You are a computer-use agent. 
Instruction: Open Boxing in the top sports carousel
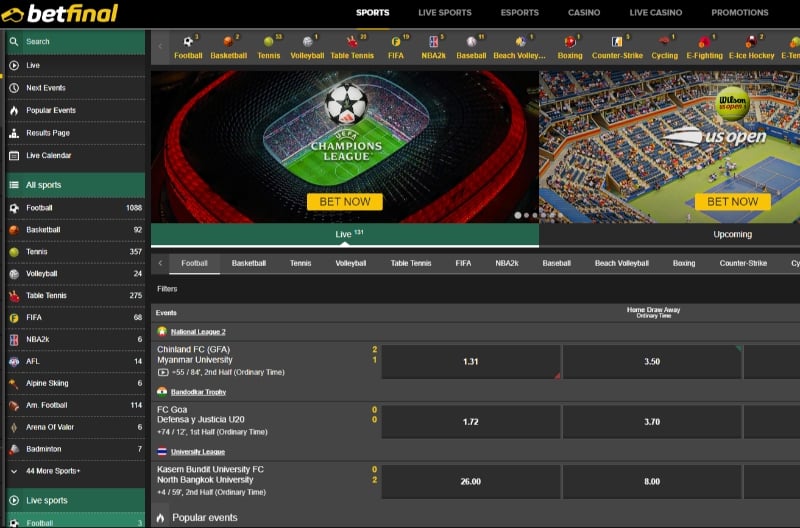click(x=570, y=48)
